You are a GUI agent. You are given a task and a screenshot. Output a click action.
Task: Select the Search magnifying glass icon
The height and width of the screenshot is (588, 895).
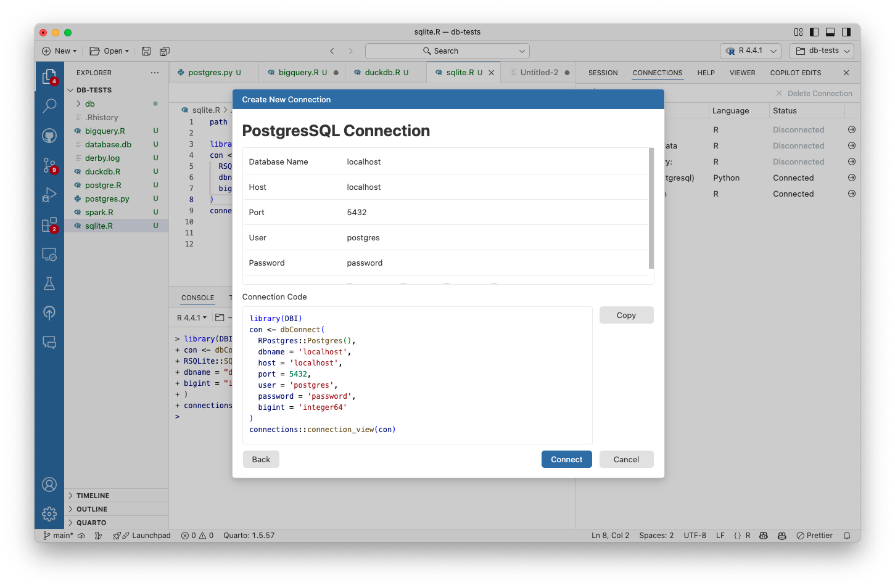49,105
